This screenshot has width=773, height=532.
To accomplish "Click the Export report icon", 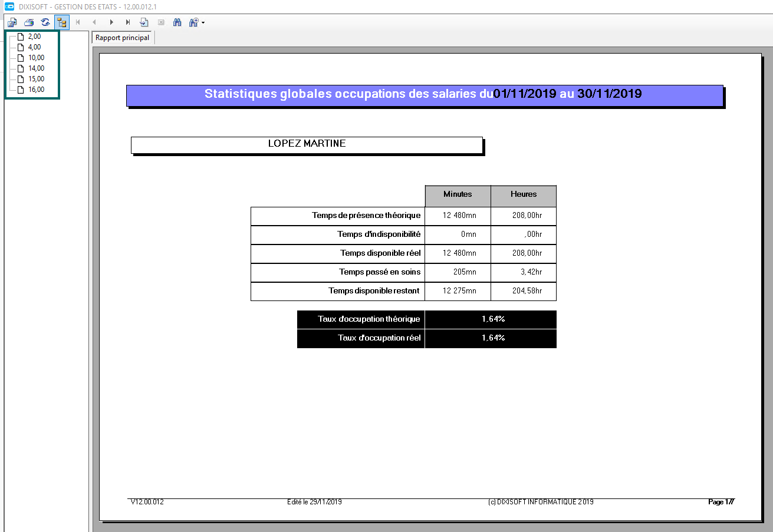I will click(x=12, y=22).
